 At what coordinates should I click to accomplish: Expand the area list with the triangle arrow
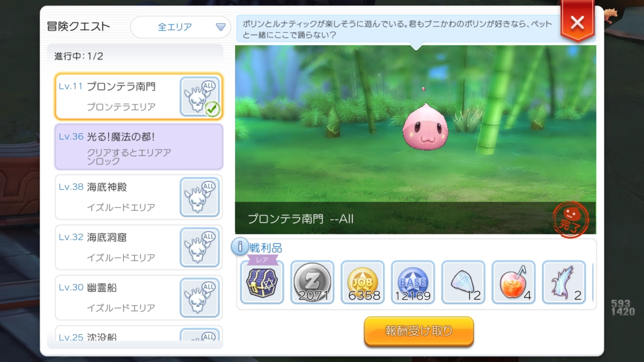[220, 27]
